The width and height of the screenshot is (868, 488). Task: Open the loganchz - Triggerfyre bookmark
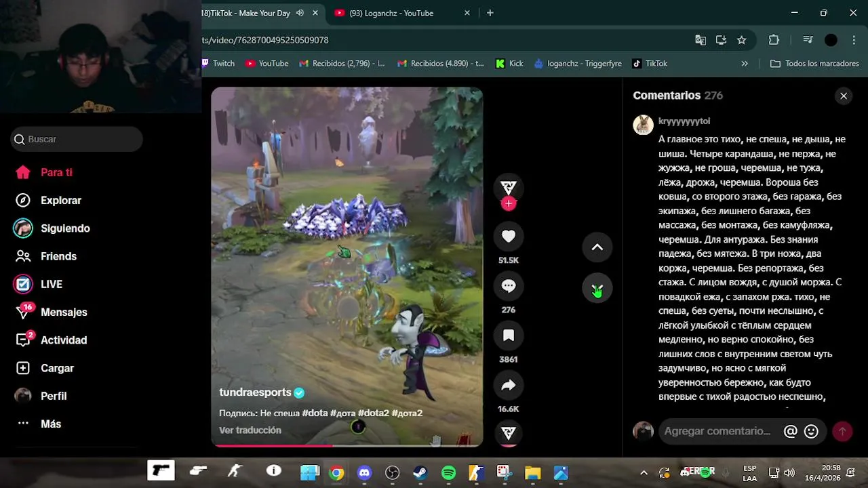[578, 64]
